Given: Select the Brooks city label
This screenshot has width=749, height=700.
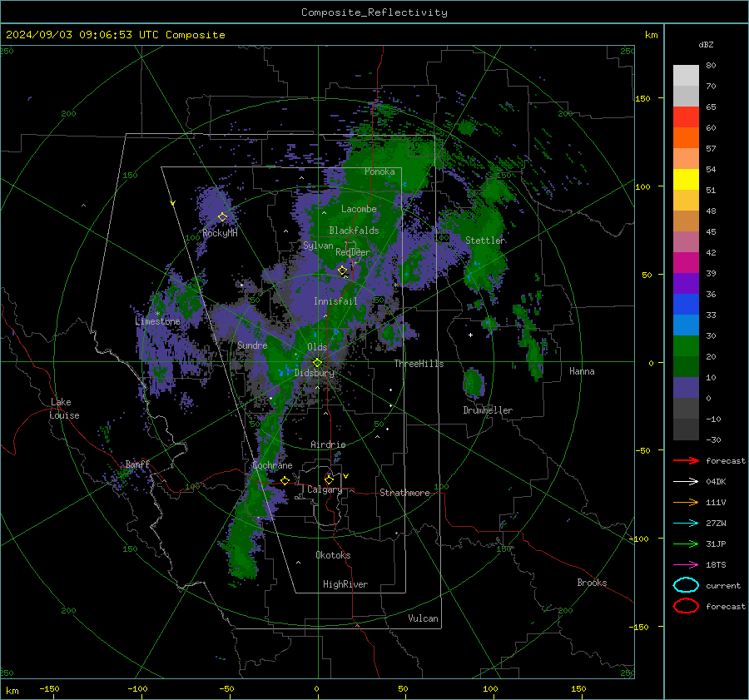Looking at the screenshot, I should [x=592, y=583].
